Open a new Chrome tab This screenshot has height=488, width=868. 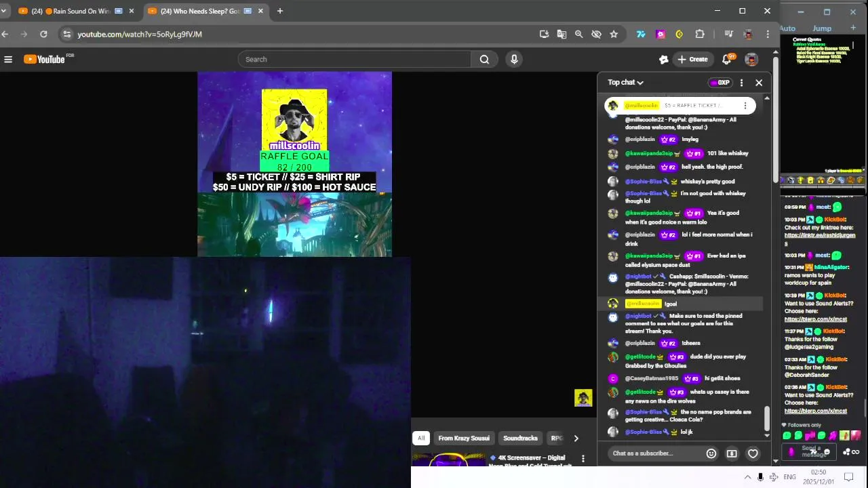280,11
